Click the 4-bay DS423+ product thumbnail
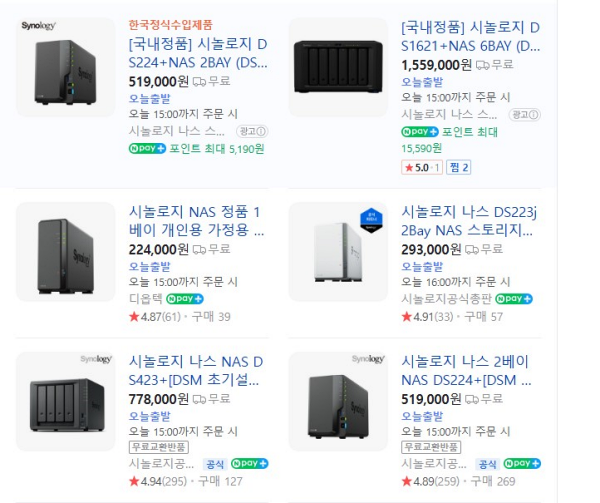Image resolution: width=600 pixels, height=503 pixels. point(65,401)
